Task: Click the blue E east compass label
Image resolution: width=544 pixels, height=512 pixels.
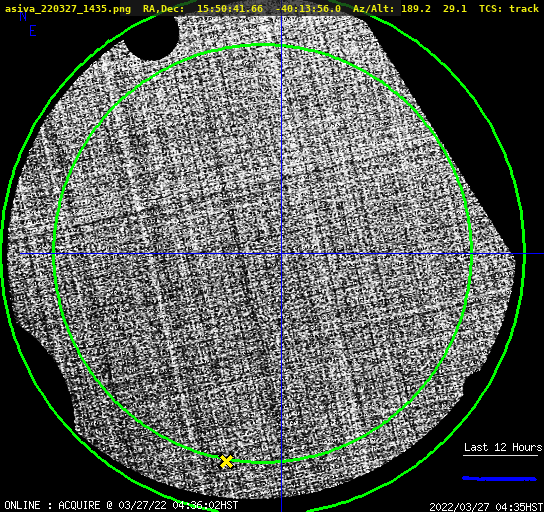Action: click(33, 31)
